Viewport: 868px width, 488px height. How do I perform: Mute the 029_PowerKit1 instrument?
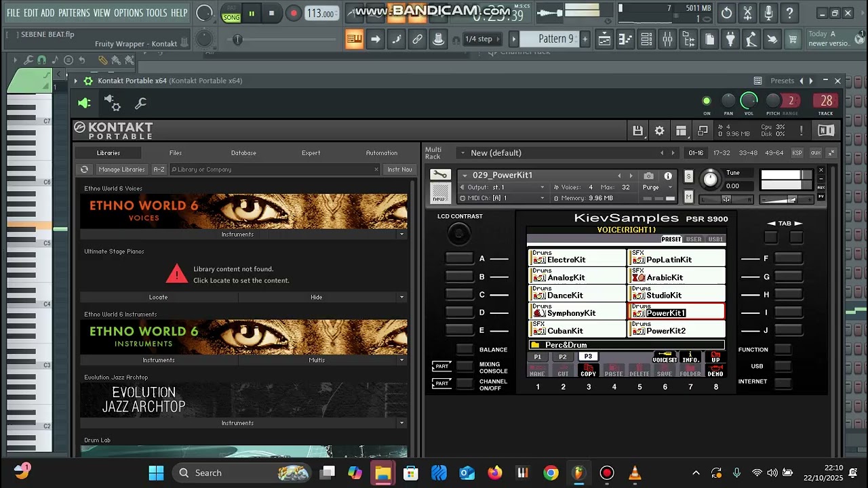[688, 197]
